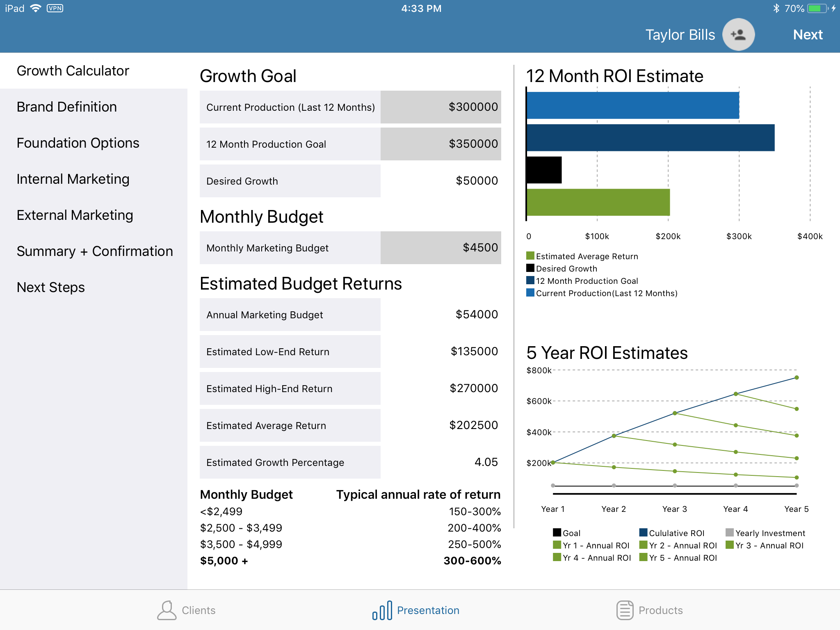Tap the green Estimated Average Return bar
Viewport: 840px width, 630px height.
[x=598, y=202]
